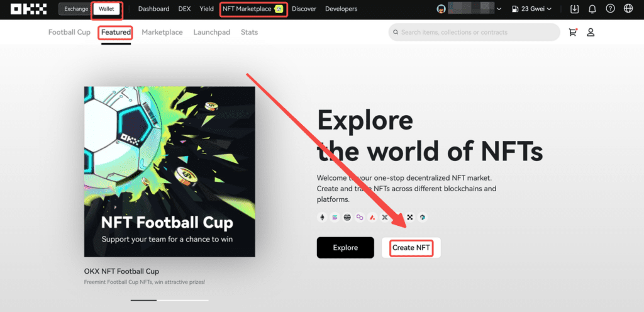Click the Explore button
The image size is (644, 312).
click(345, 248)
